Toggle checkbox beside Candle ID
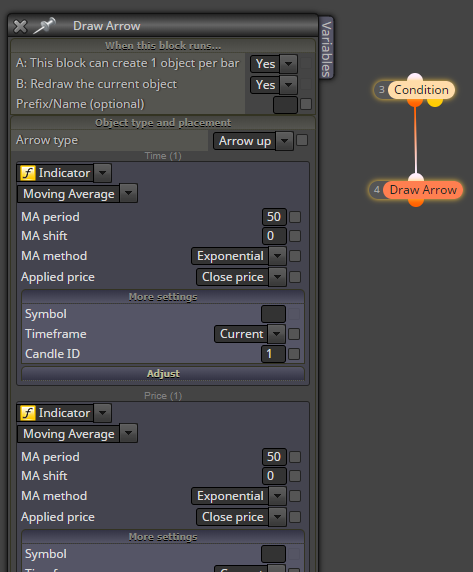This screenshot has height=572, width=473. click(x=294, y=354)
